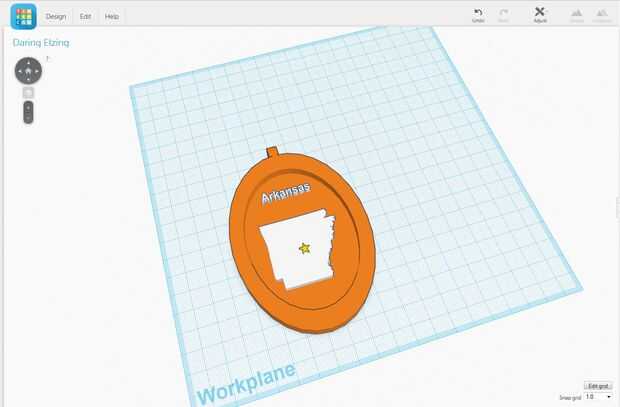Click the Edit grid button
The height and width of the screenshot is (407, 620).
598,386
